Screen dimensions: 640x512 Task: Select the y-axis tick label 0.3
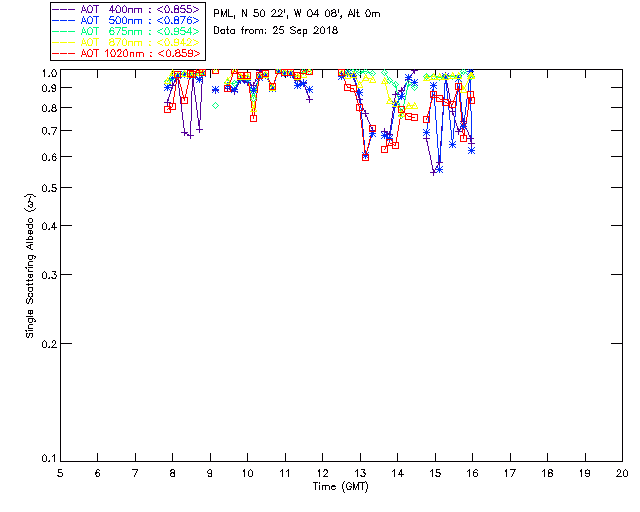click(x=47, y=275)
